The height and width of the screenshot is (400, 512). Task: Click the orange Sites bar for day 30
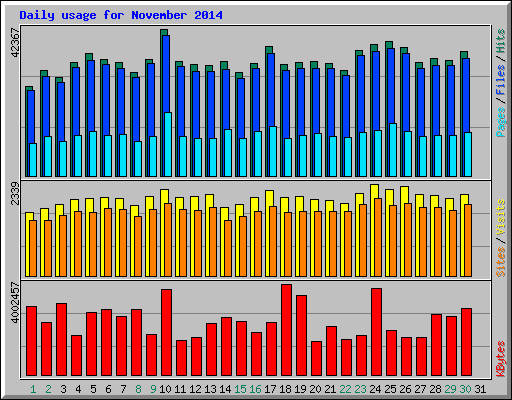tap(468, 240)
